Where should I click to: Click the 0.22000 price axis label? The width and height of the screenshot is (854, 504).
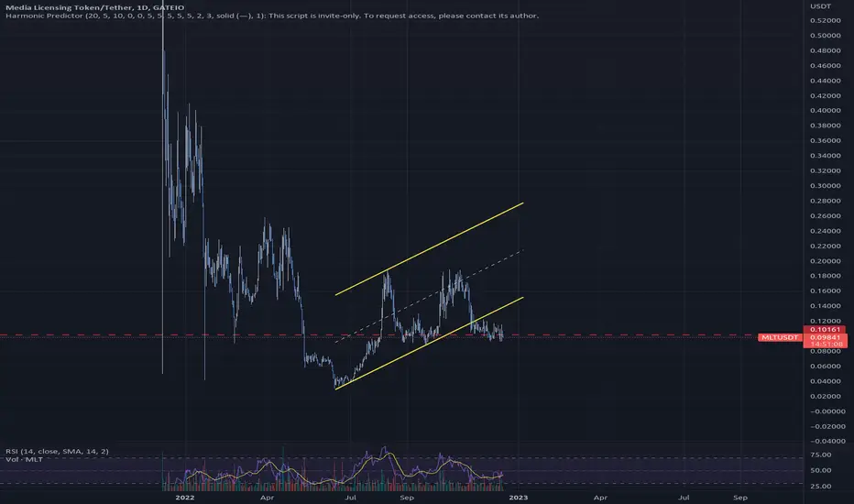(825, 247)
